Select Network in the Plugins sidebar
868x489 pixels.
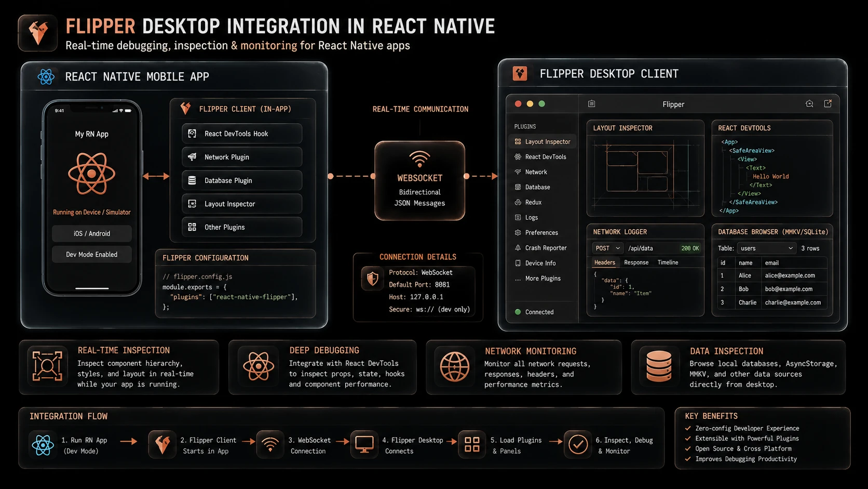tap(543, 172)
